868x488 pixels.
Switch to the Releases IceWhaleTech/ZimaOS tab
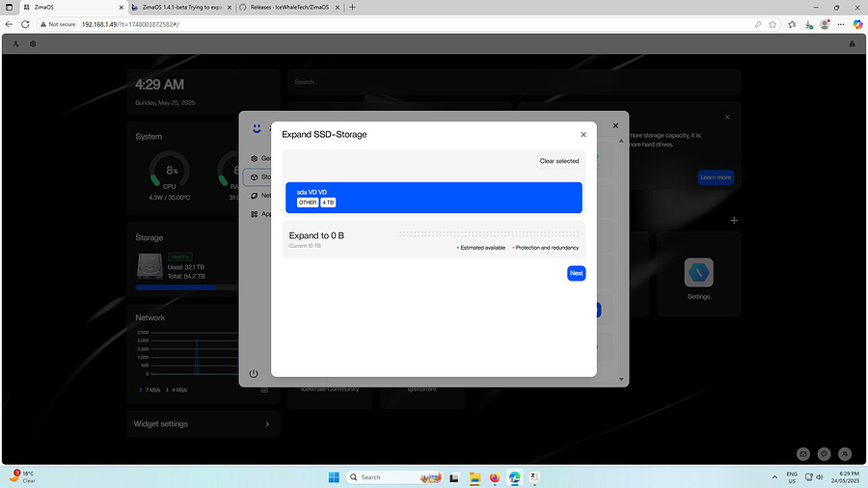pyautogui.click(x=289, y=7)
